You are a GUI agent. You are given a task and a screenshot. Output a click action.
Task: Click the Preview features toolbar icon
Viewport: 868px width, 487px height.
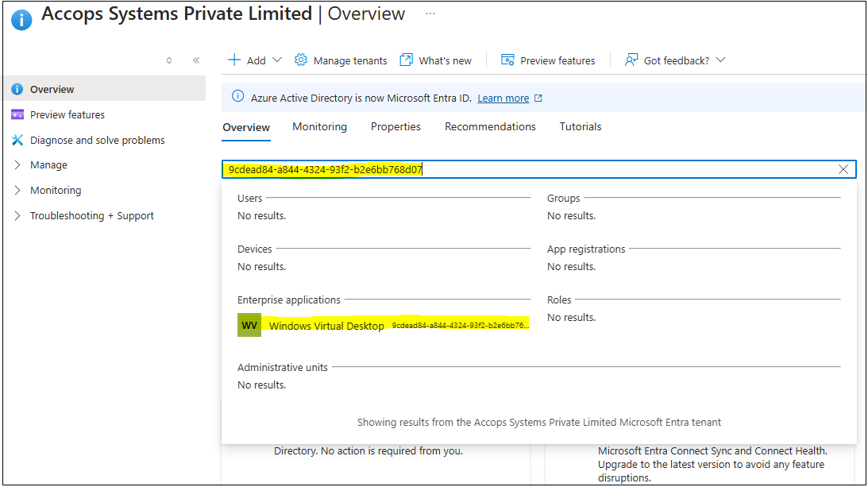coord(508,60)
